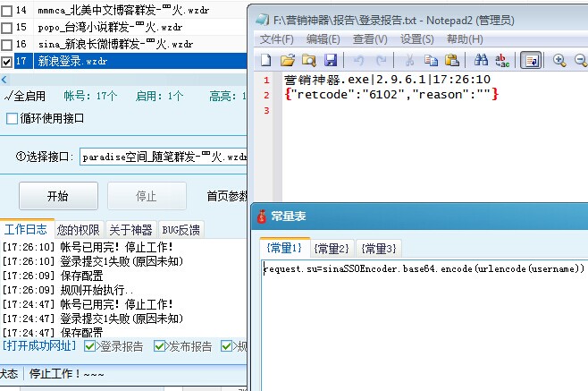Click the 启用: 1个 counter
588x391 pixels.
point(159,96)
